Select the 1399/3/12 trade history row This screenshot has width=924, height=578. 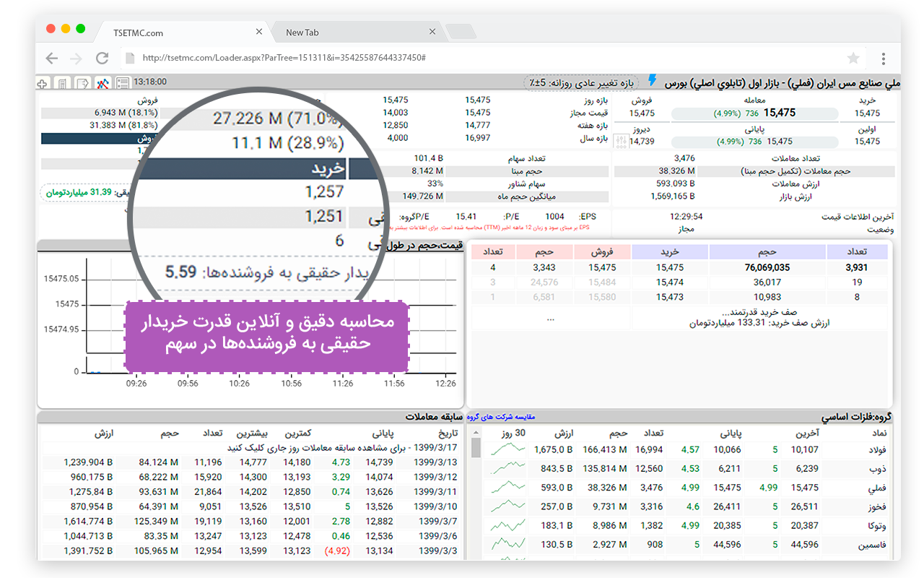click(251, 477)
